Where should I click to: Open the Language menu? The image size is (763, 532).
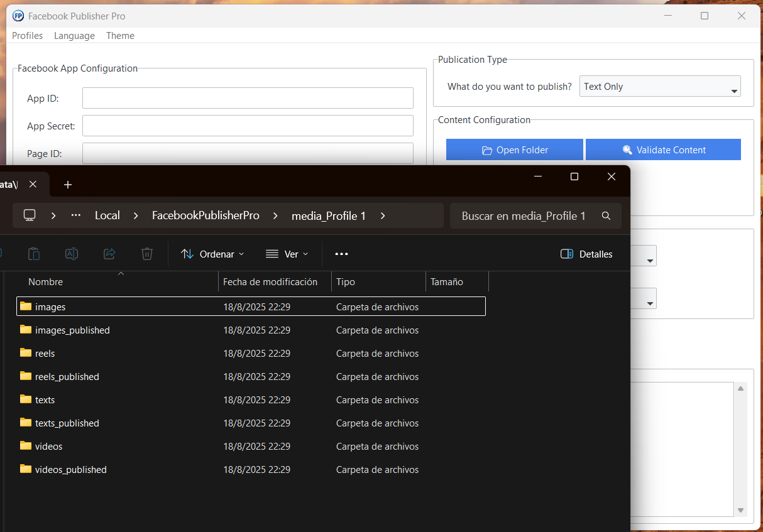pos(74,36)
